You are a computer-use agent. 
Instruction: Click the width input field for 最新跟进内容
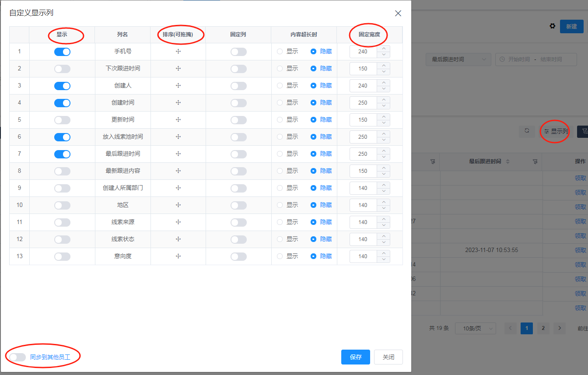coord(363,171)
